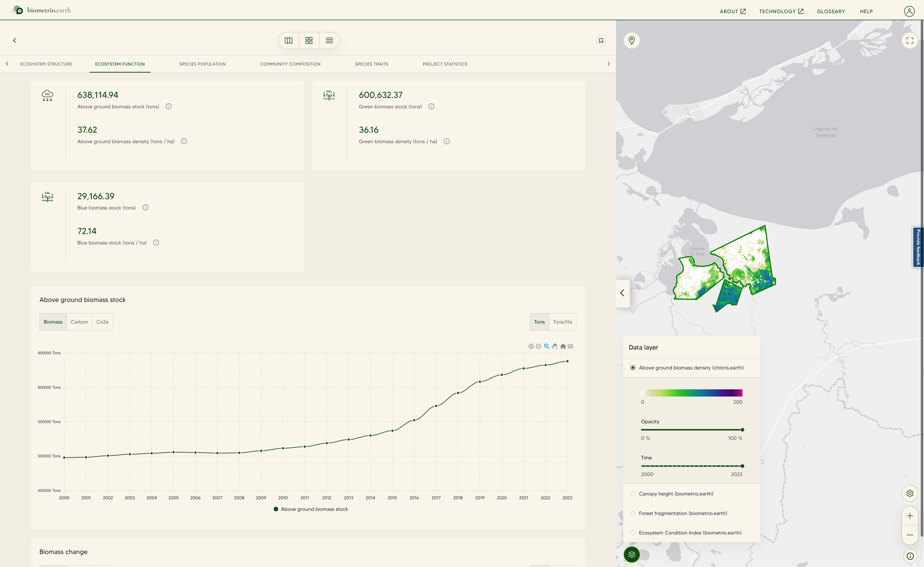Set chart units to Tons/Ha
The height and width of the screenshot is (567, 924).
tap(563, 322)
